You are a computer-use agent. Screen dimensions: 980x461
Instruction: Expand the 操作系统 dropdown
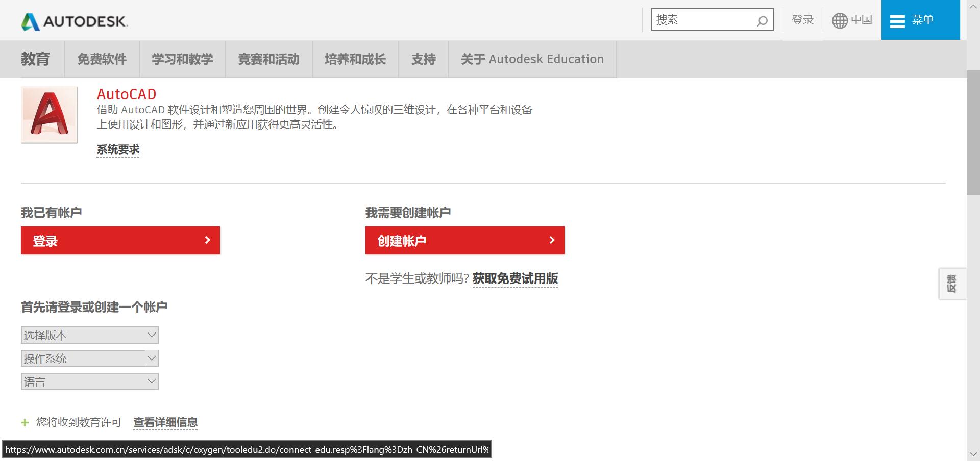90,358
